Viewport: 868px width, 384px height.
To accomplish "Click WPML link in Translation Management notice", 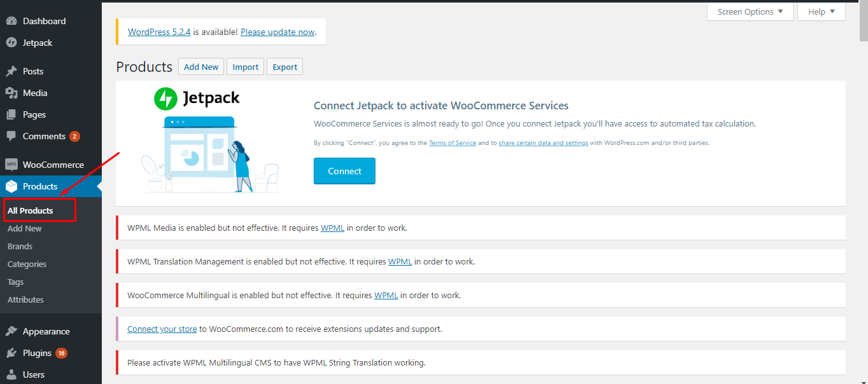I will coord(400,261).
